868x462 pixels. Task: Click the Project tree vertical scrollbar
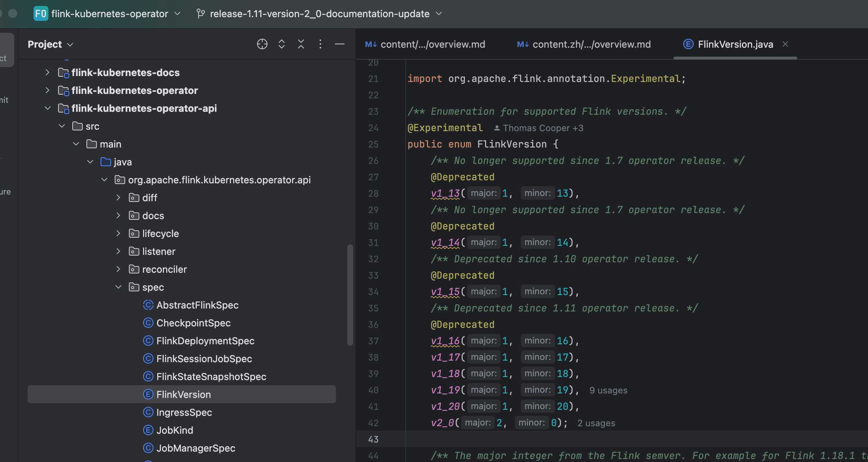350,294
